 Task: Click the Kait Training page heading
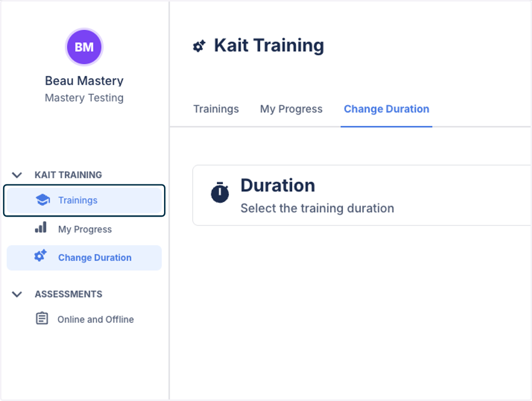pos(269,46)
